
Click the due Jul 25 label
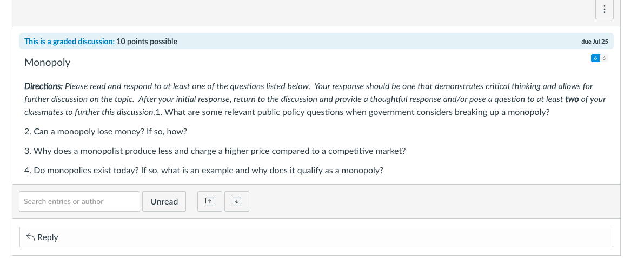(x=594, y=42)
